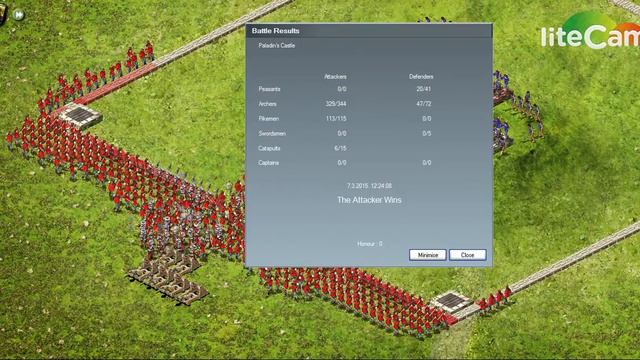The height and width of the screenshot is (360, 640).
Task: Click the attackers' Catapults value 6/15
Action: click(x=340, y=148)
